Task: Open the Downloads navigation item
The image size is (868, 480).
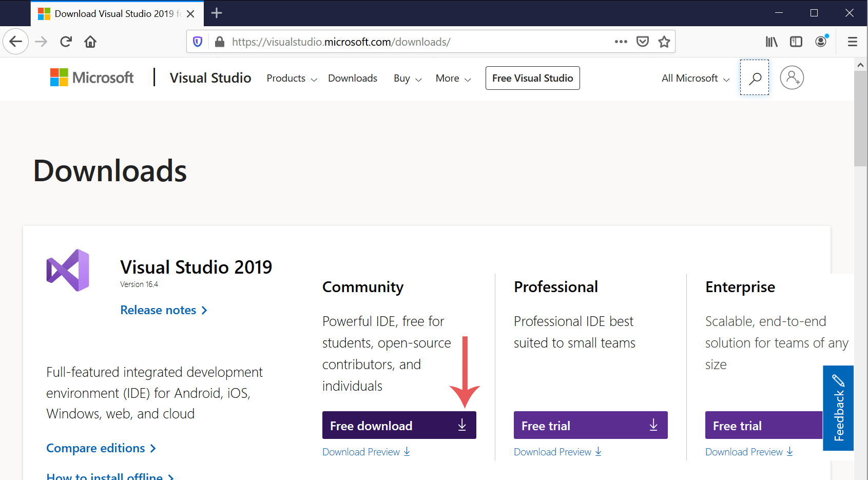Action: (353, 78)
